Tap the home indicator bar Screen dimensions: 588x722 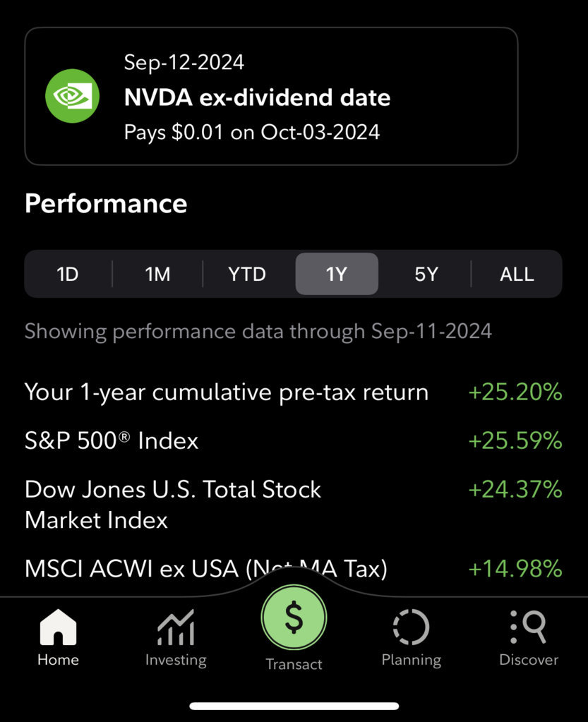coord(294,706)
